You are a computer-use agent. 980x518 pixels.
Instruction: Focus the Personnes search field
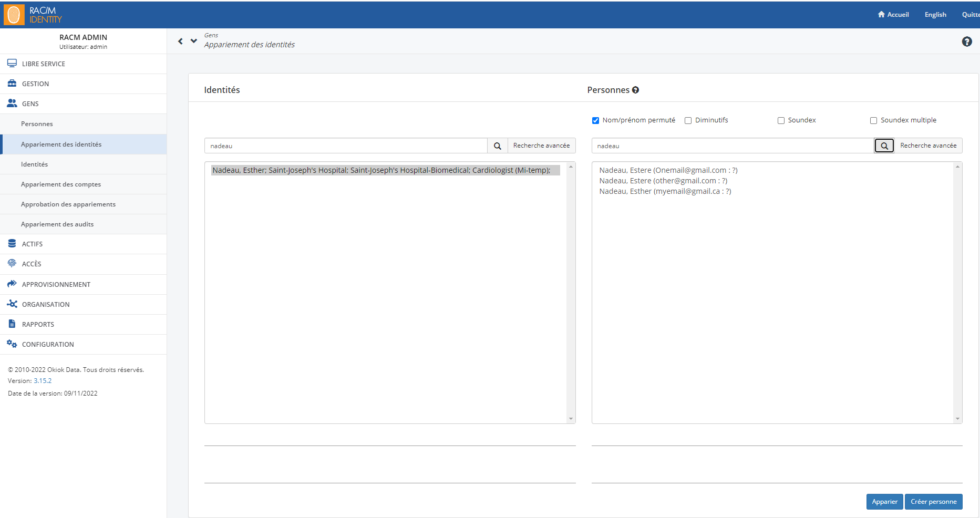click(733, 146)
